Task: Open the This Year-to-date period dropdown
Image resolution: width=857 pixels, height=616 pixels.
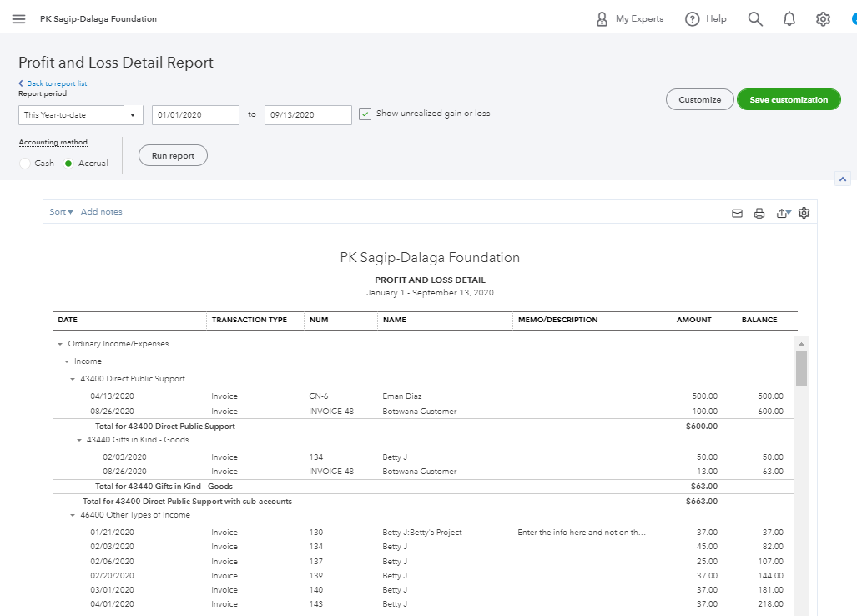Action: (x=80, y=114)
